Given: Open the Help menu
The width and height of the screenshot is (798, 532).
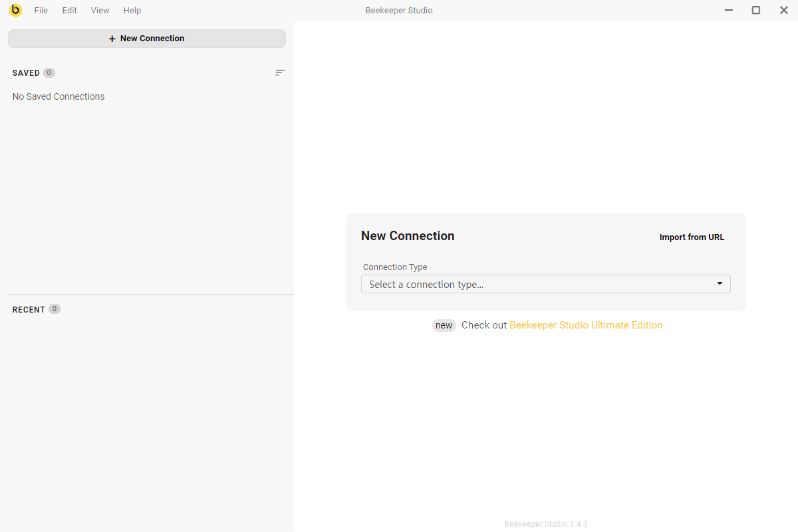Looking at the screenshot, I should point(132,10).
